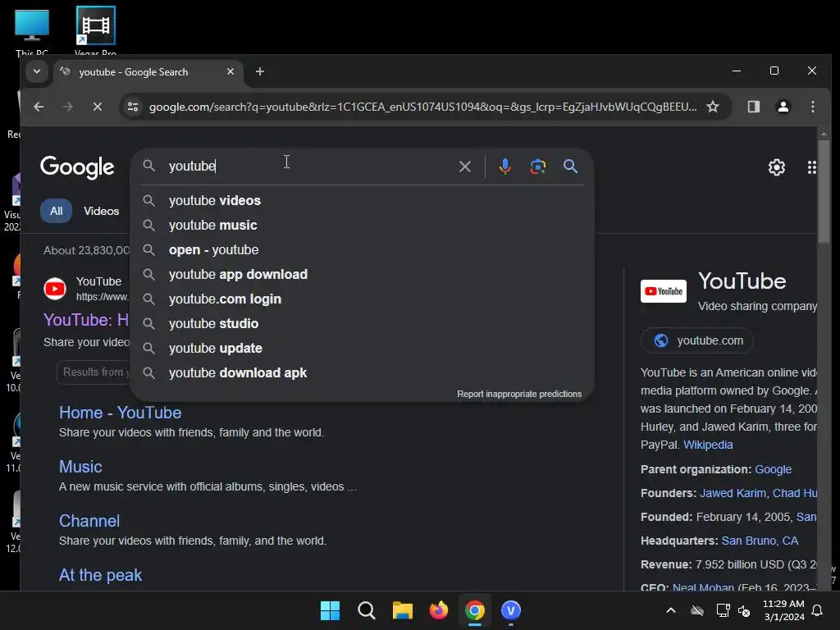Select suggestion youtube.com login
The image size is (840, 630).
point(362,299)
